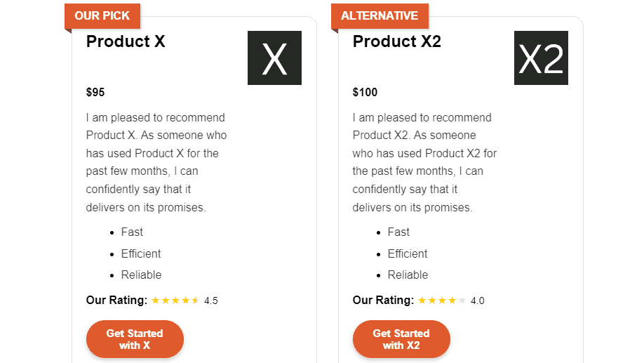Click the Product X heading
The width and height of the screenshot is (644, 363).
tap(126, 41)
